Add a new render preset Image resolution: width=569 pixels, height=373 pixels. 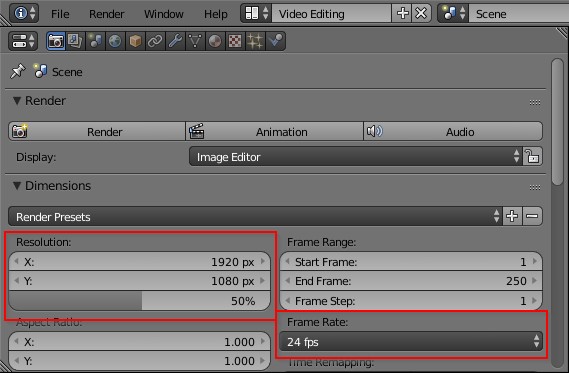click(x=512, y=216)
